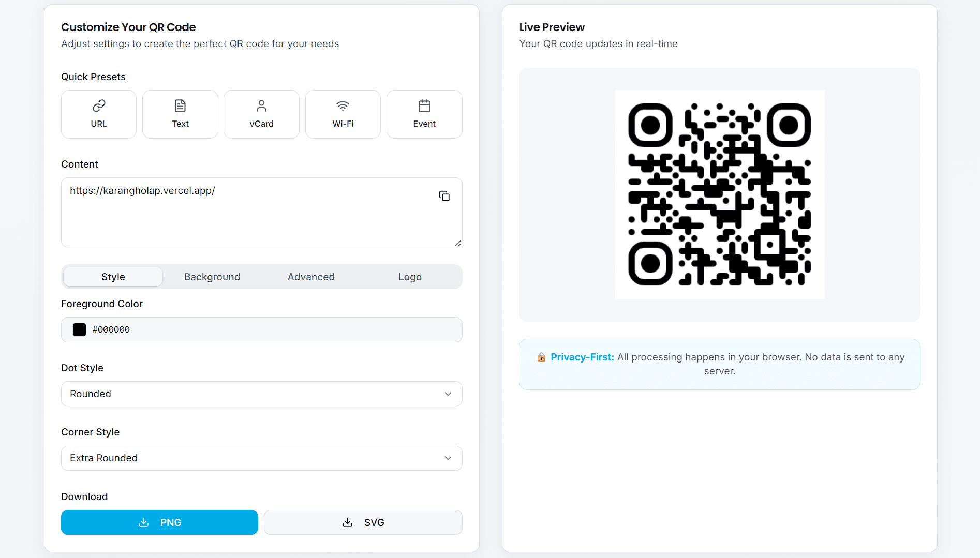Select the Event calendar preset icon
980x558 pixels.
click(424, 106)
